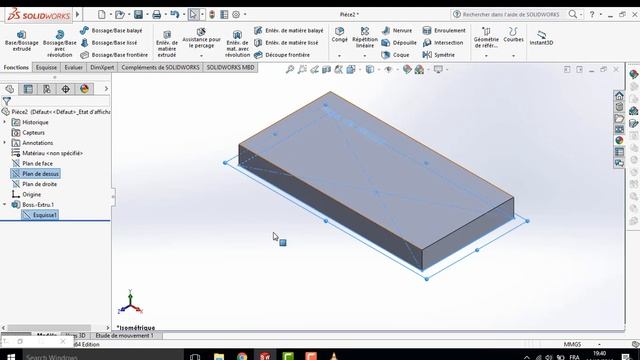640x360 pixels.
Task: Open the FeatureManager design tree tab
Action: point(9,89)
